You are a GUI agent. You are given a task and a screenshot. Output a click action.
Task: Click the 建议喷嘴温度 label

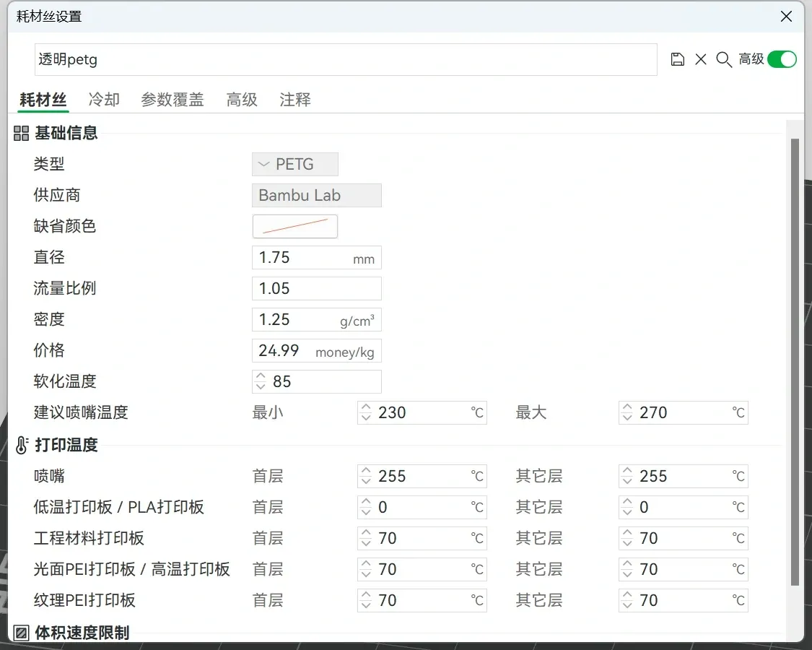(x=81, y=412)
